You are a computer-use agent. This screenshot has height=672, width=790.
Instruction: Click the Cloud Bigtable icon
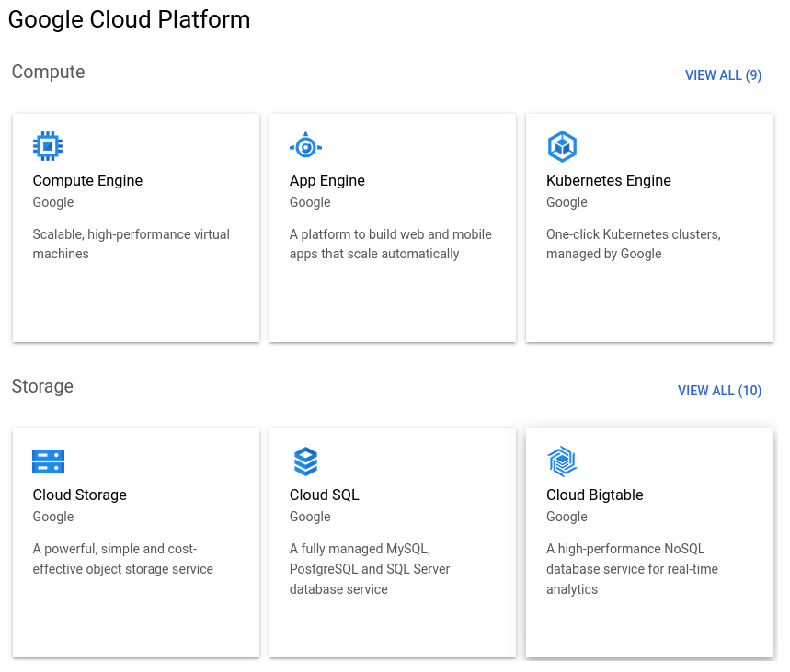tap(562, 461)
